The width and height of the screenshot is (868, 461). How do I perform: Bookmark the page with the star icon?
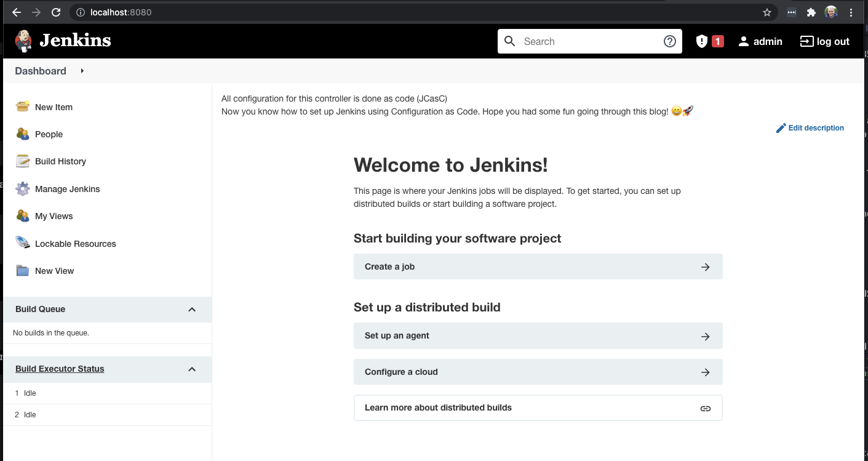pos(767,12)
